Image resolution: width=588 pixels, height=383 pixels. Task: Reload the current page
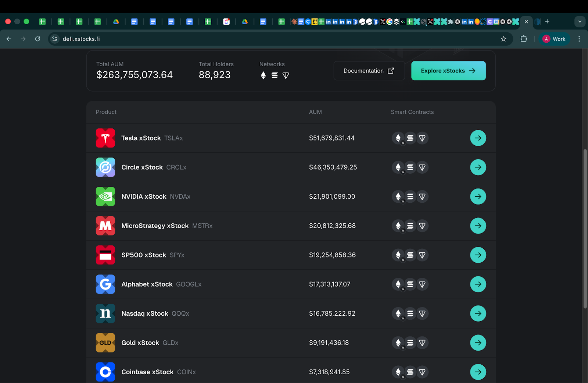click(x=37, y=39)
